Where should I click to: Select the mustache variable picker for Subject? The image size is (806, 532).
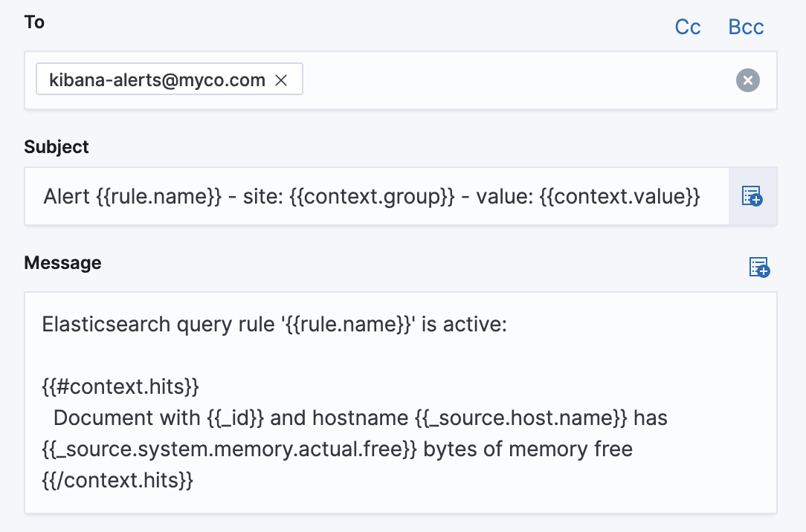[x=752, y=196]
